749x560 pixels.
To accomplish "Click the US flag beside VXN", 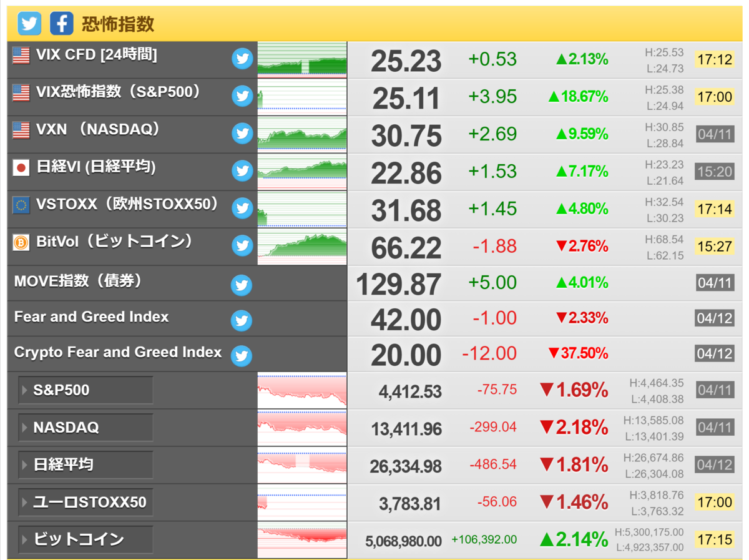I will (x=21, y=130).
